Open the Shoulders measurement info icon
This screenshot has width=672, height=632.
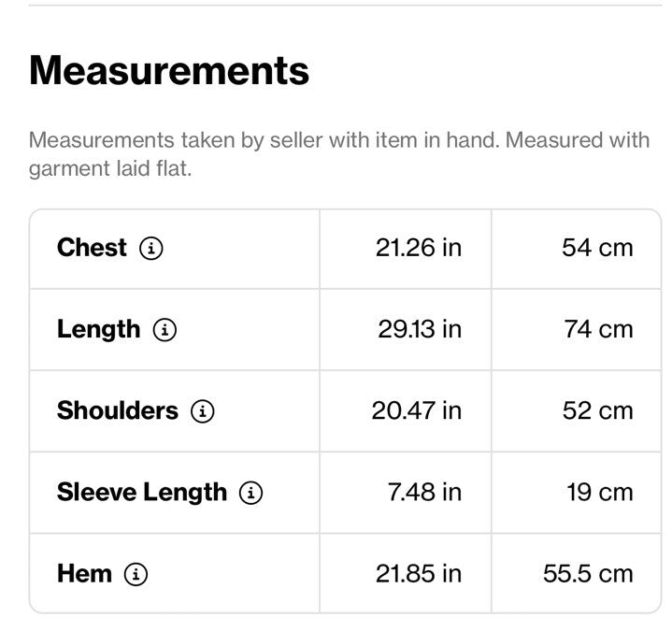pyautogui.click(x=202, y=411)
